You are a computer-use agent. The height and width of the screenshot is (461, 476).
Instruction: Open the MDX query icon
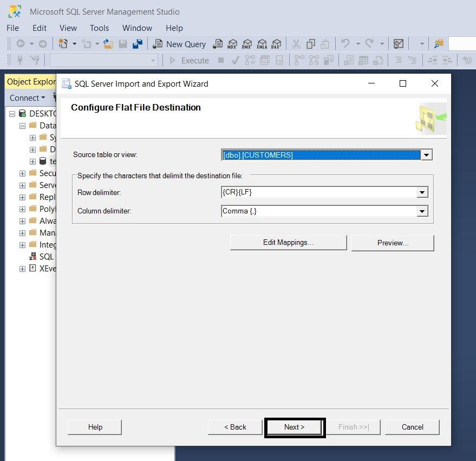232,44
